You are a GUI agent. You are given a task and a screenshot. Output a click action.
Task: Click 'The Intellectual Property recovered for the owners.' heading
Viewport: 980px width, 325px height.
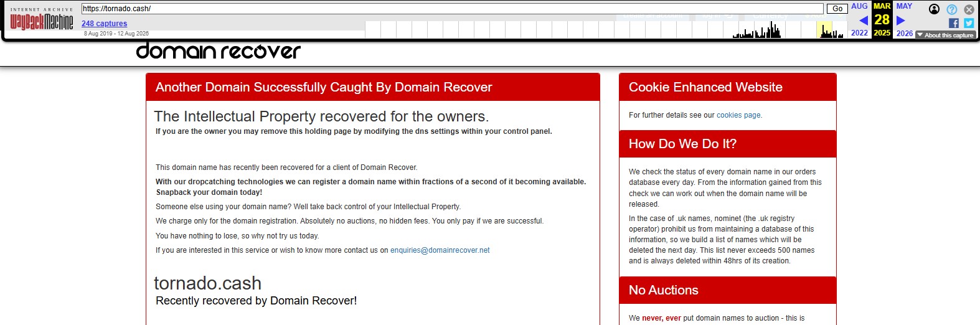321,116
